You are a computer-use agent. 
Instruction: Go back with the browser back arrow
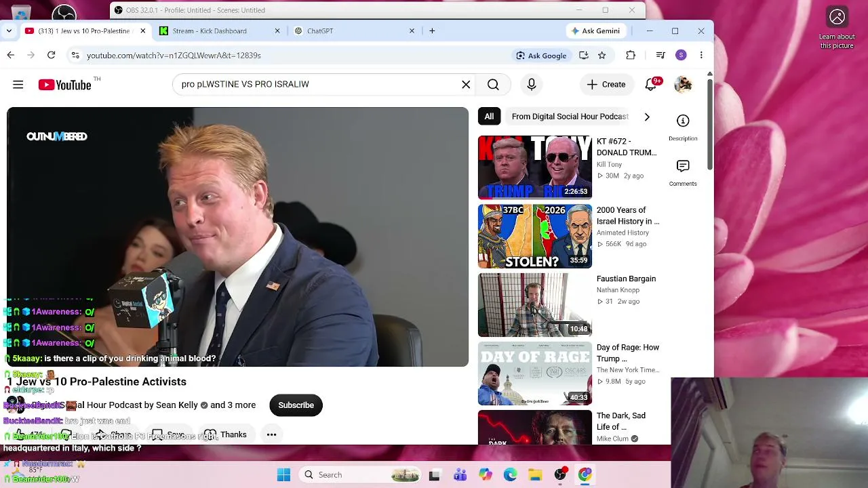coord(11,56)
